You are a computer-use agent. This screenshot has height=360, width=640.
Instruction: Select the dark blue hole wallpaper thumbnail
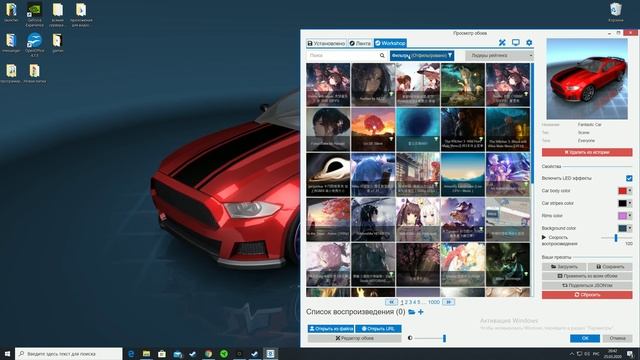[418, 129]
